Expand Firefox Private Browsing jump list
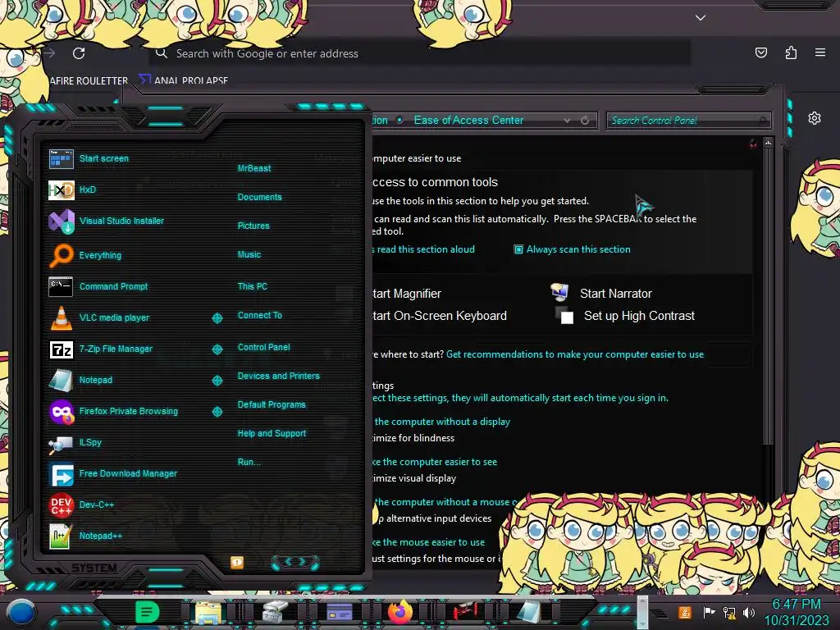 tap(217, 412)
